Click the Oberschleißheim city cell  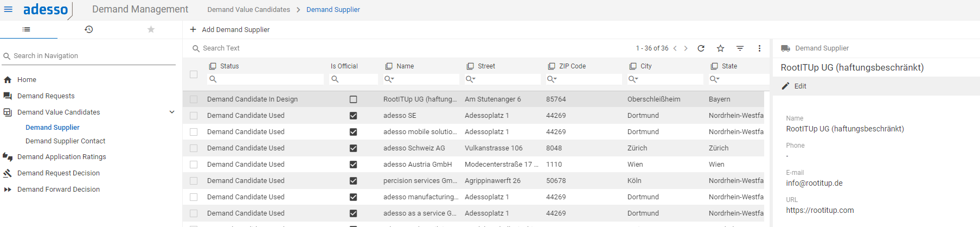654,99
